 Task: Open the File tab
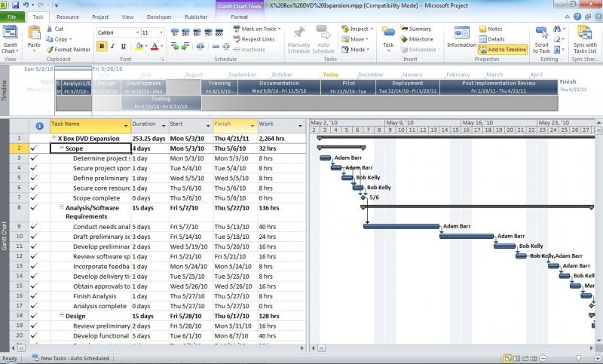click(12, 17)
